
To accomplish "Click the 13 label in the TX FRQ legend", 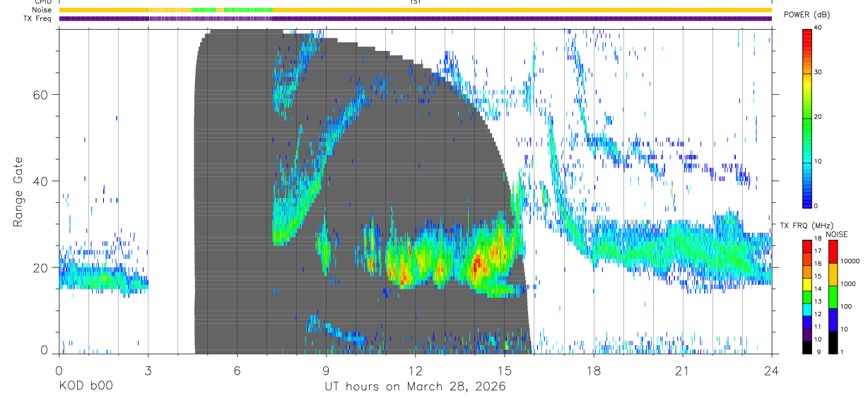I will [x=818, y=301].
